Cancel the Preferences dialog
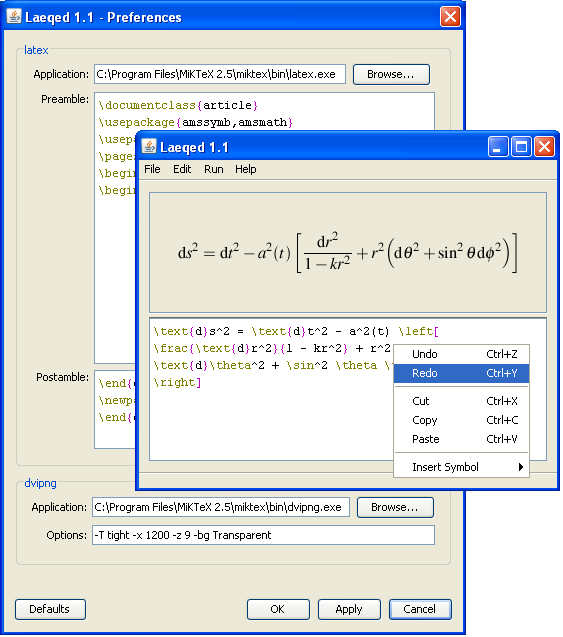563x637 pixels. tap(420, 609)
